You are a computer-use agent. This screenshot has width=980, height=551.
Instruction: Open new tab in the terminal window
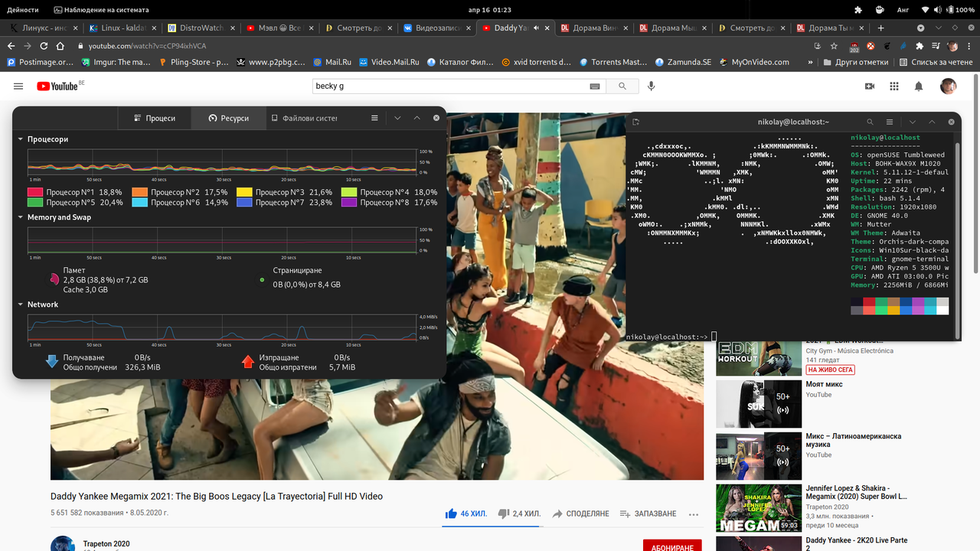pos(636,122)
